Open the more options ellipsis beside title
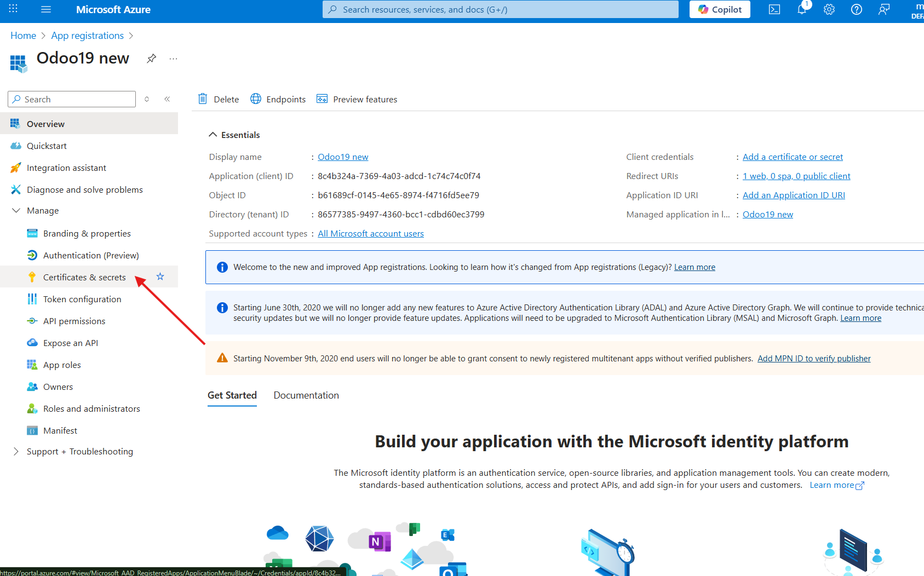 point(173,58)
